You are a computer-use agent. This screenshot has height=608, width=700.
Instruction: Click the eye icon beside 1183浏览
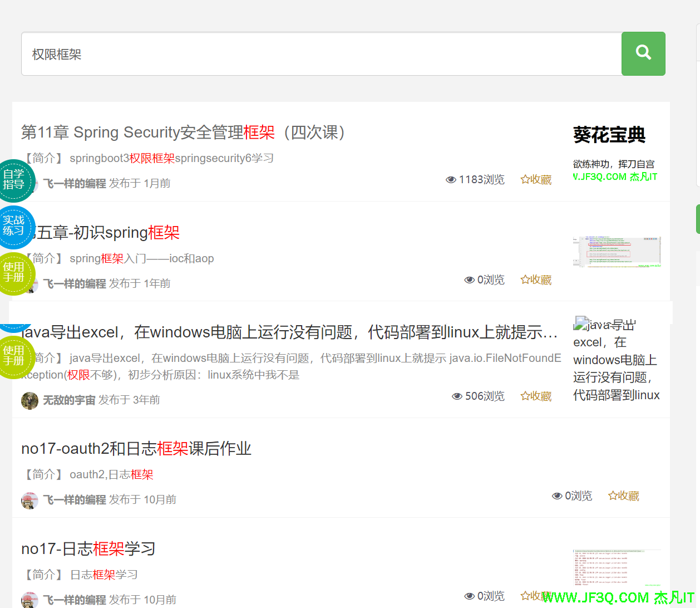pos(451,180)
